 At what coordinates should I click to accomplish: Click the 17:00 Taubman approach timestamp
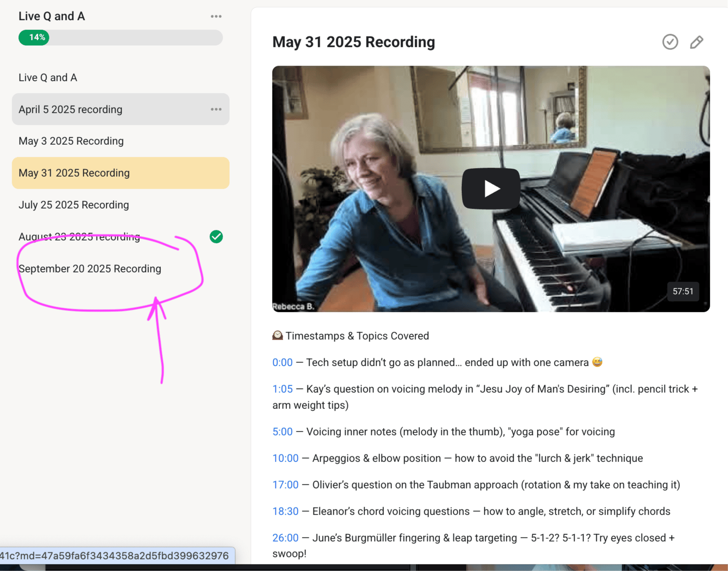285,485
